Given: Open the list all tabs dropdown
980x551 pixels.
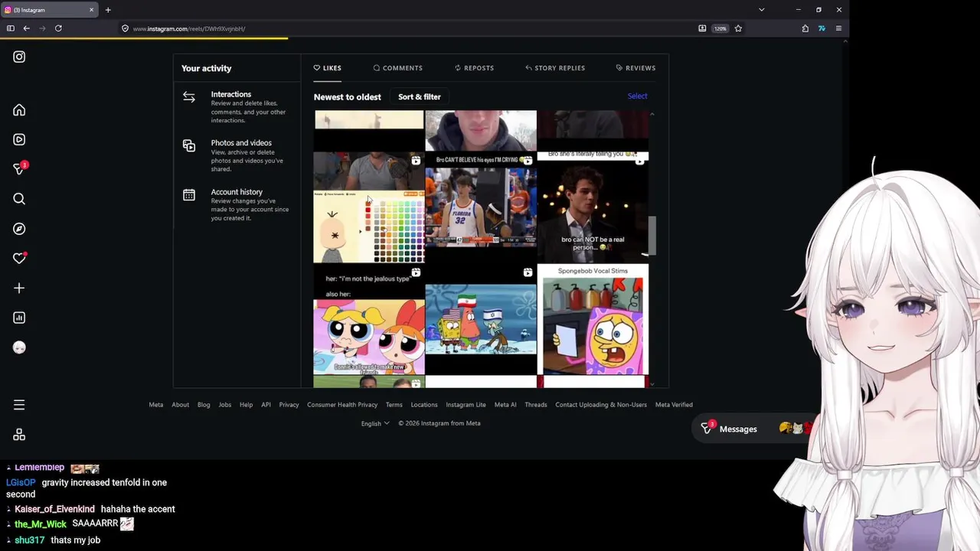Looking at the screenshot, I should (x=761, y=10).
